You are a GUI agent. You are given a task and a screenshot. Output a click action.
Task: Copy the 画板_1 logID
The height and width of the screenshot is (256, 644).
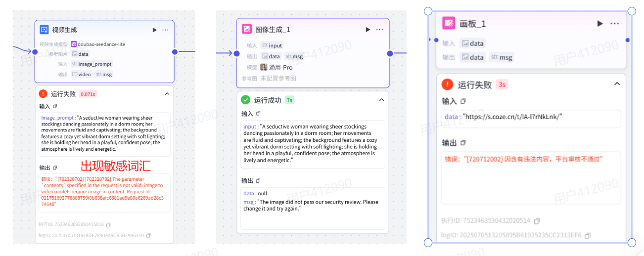point(587,236)
